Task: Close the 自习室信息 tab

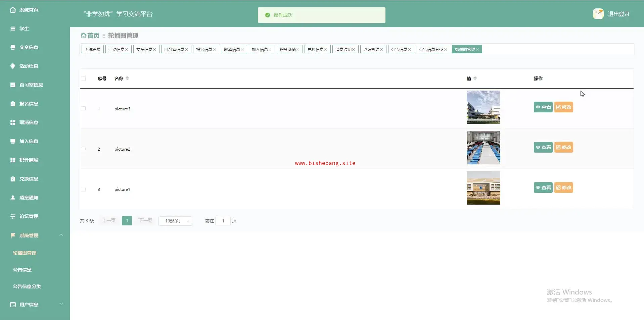Action: click(x=186, y=50)
